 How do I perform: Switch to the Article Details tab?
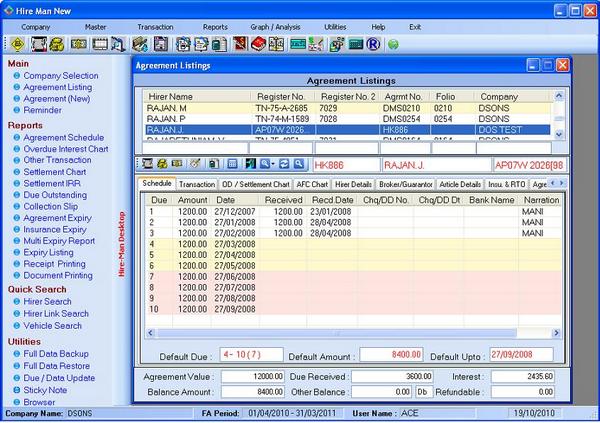[460, 184]
